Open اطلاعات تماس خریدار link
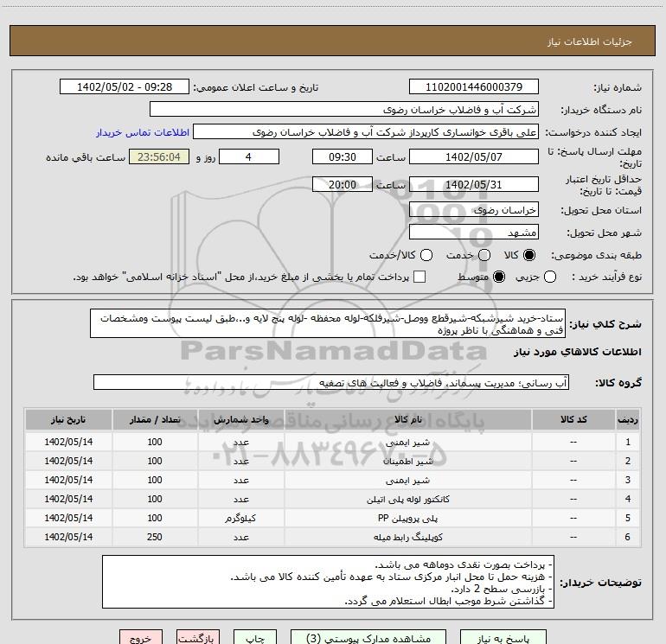Screen dimensions: 666x644 tap(143, 132)
